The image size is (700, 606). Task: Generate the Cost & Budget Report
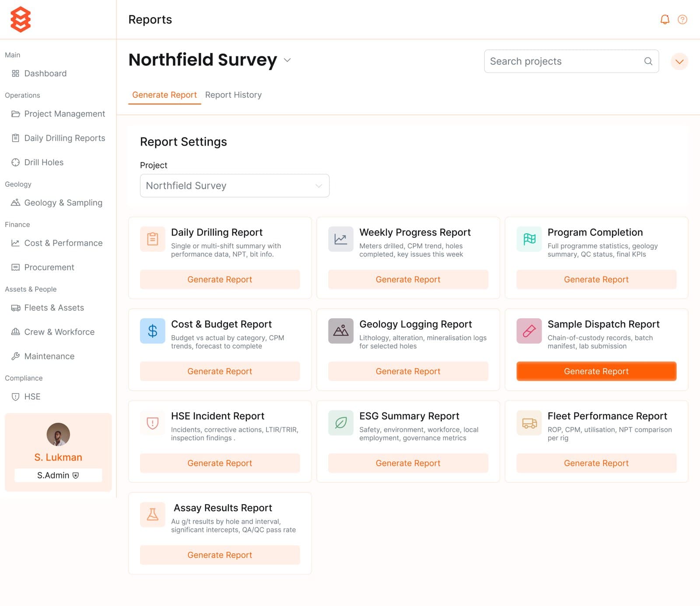coord(220,371)
